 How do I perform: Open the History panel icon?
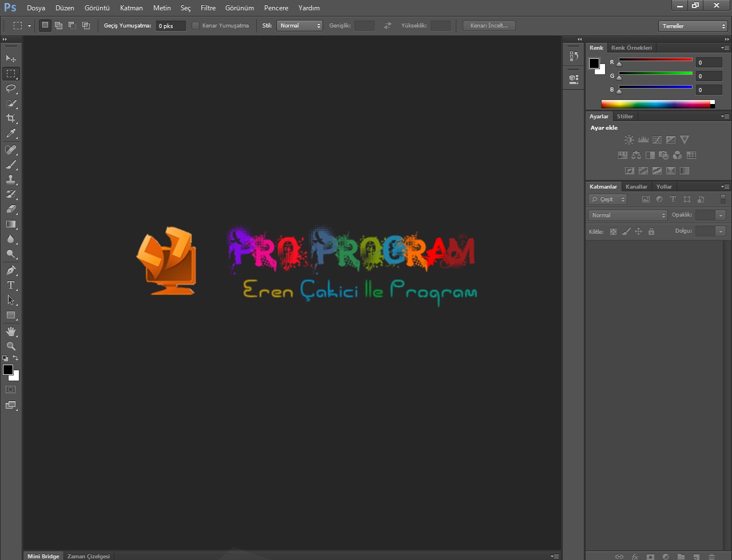[x=574, y=56]
